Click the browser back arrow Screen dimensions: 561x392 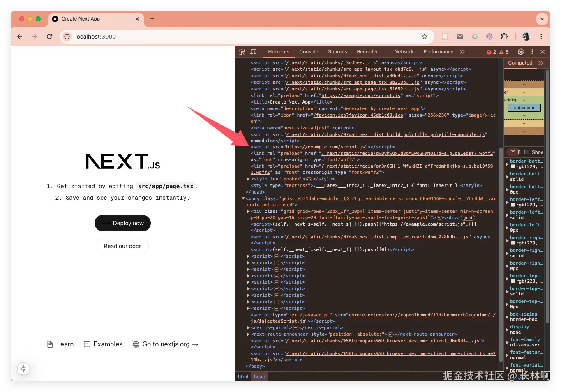[x=20, y=37]
